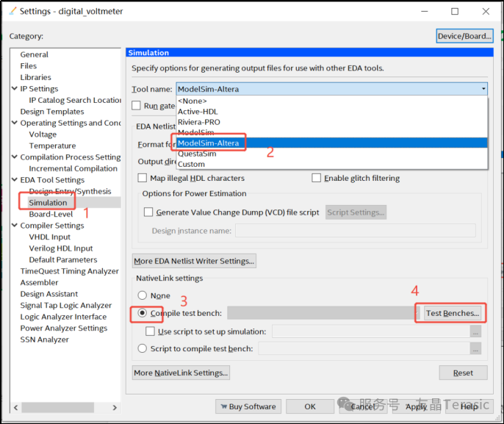Select Temperature settings item
Screen dimensions: 504x424
[52, 145]
